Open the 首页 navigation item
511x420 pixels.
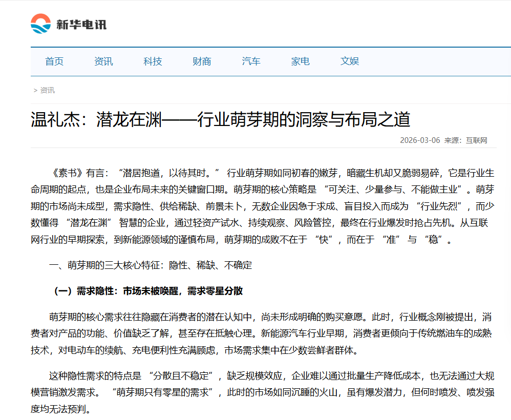[54, 61]
